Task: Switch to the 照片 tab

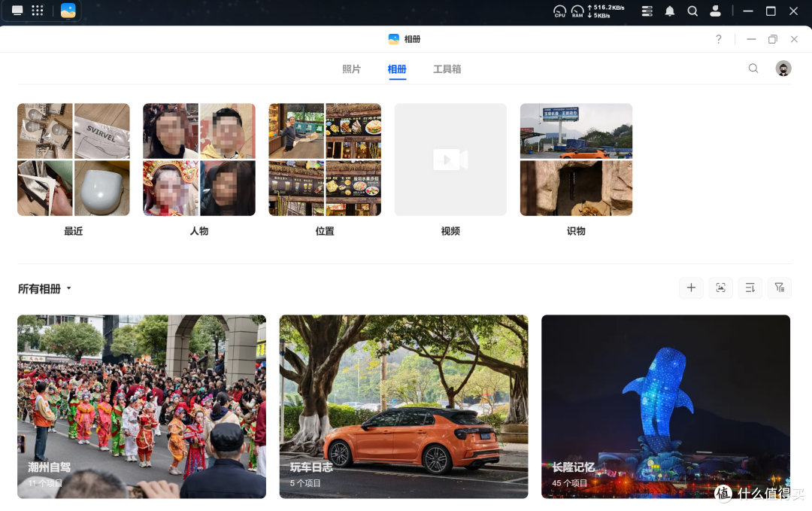Action: click(x=351, y=69)
